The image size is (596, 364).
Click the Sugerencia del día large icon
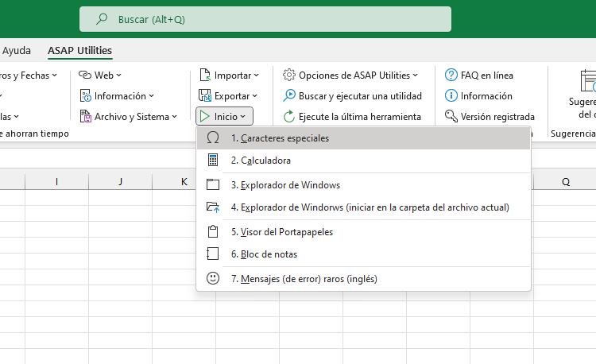coord(588,80)
